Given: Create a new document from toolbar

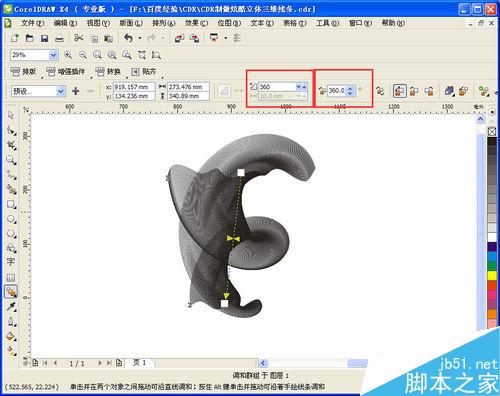Looking at the screenshot, I should click(x=15, y=38).
